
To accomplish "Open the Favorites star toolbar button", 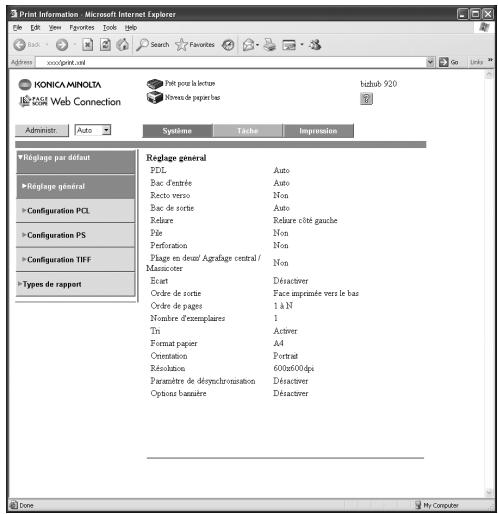I will (195, 44).
